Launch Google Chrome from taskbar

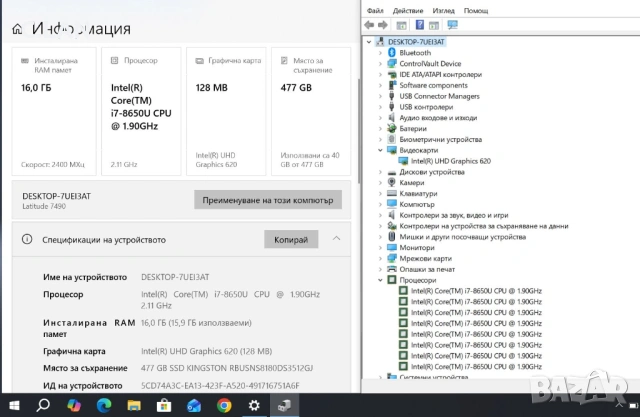click(x=224, y=405)
